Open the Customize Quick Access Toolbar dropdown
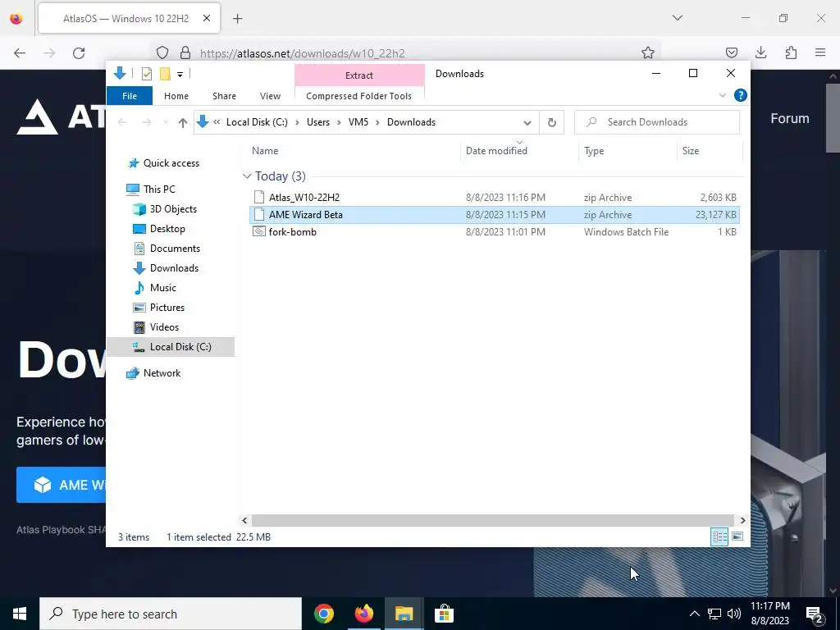This screenshot has height=630, width=840. click(180, 74)
